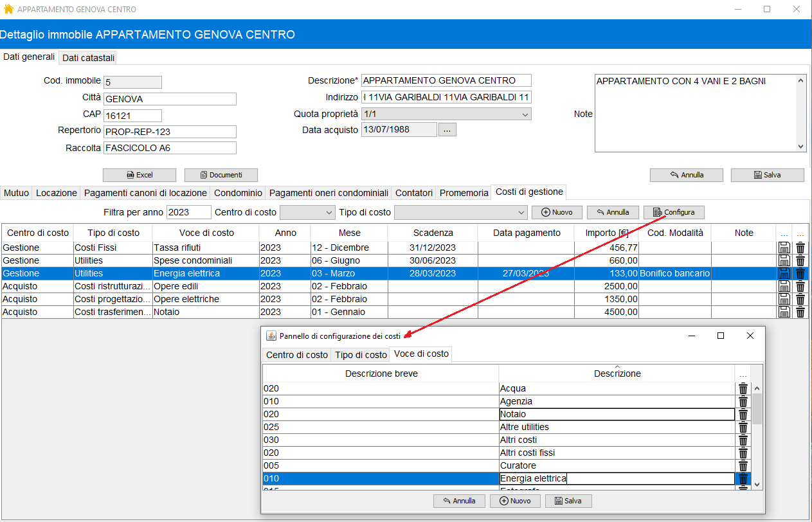Delete the Agenzia entry in configuration panel
This screenshot has height=522, width=812.
(743, 401)
